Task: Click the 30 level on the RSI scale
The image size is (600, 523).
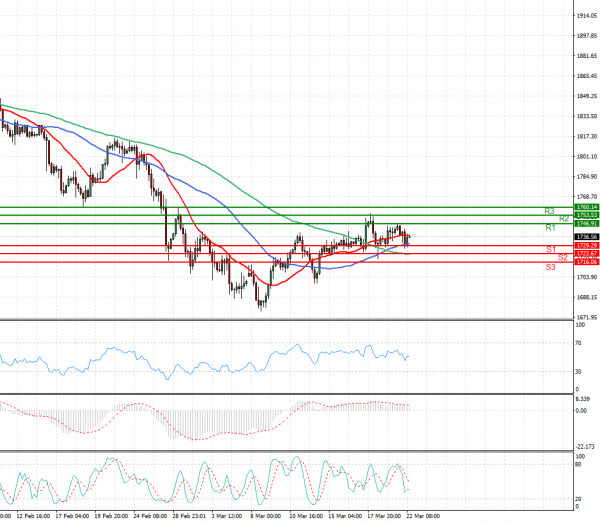Action: click(578, 371)
